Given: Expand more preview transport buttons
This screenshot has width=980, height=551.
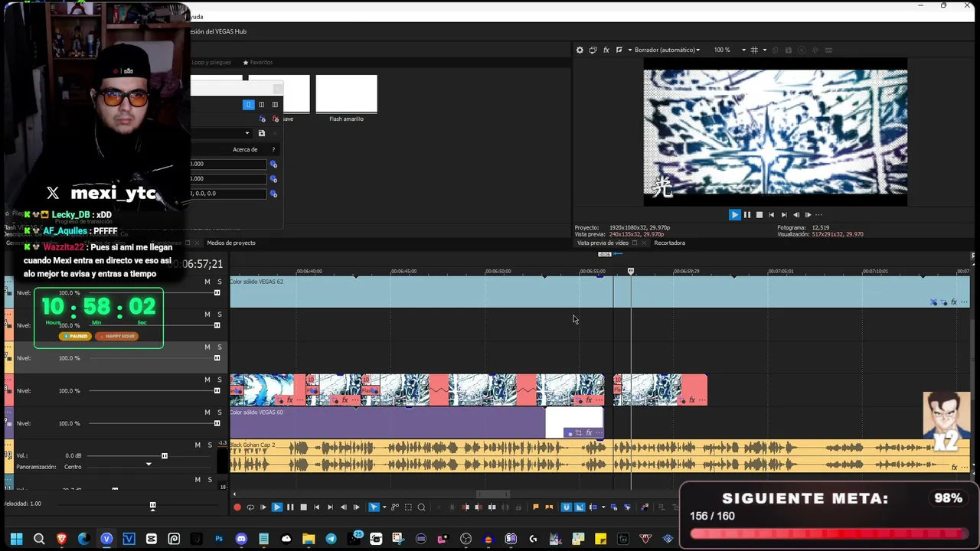Looking at the screenshot, I should 818,215.
